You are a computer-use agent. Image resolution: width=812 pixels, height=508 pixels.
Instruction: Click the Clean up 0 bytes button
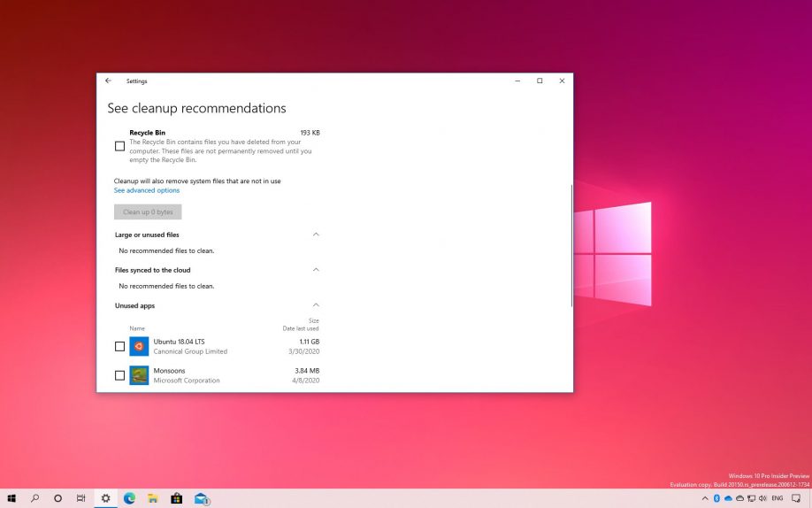tap(148, 212)
